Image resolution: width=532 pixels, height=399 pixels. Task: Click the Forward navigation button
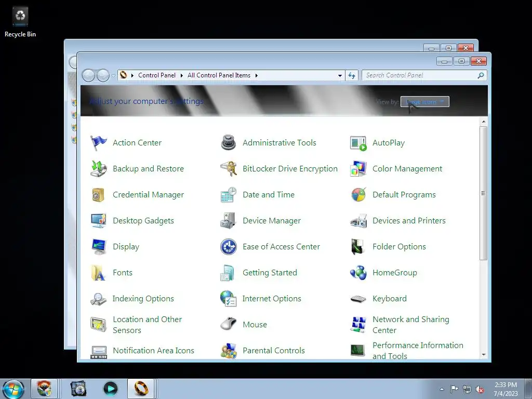103,75
